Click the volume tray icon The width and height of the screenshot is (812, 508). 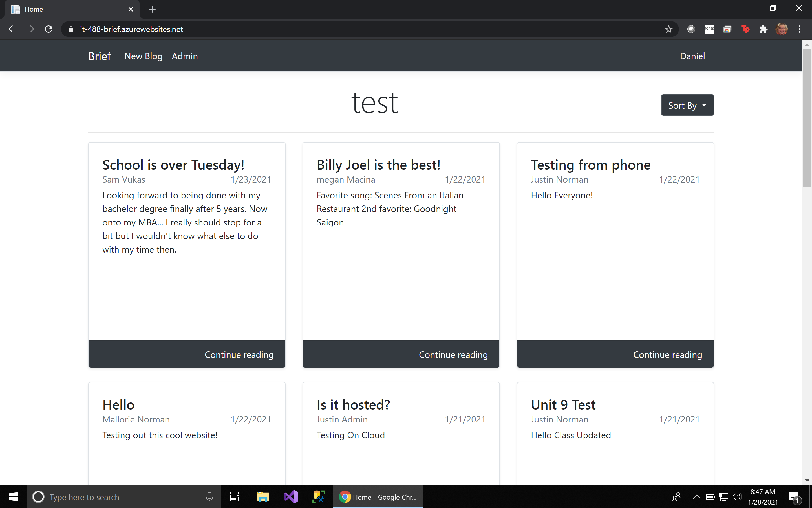[737, 497]
